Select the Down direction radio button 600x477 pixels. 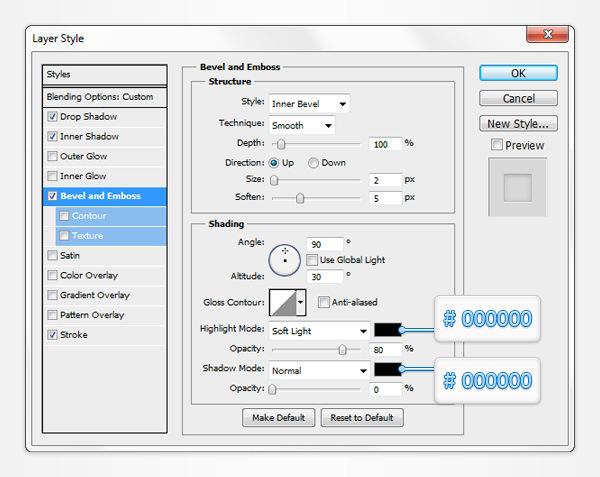point(314,163)
